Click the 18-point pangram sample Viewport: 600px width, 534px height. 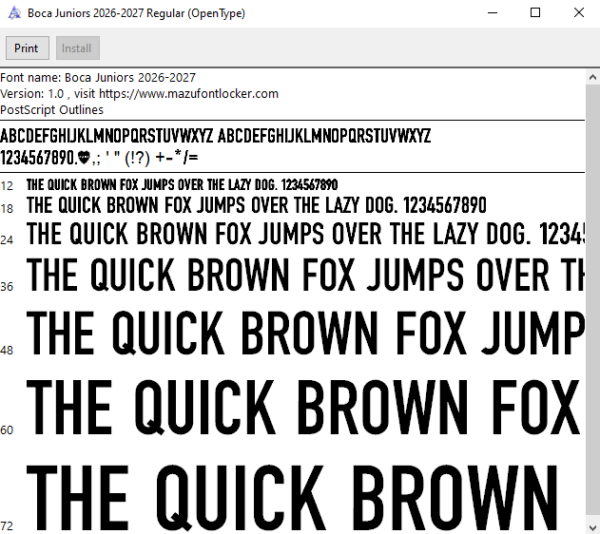pos(256,205)
